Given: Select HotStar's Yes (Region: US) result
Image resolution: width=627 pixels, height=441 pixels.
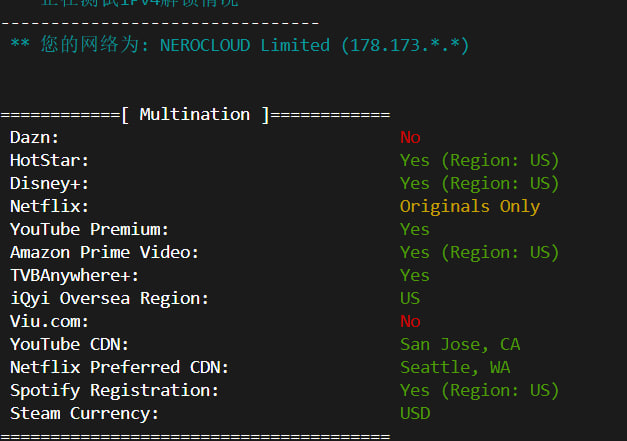Looking at the screenshot, I should tap(479, 161).
